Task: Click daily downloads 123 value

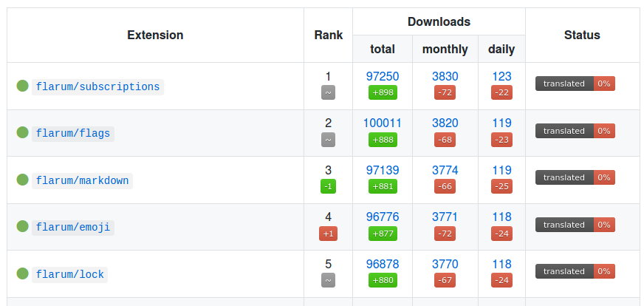Action: pos(502,77)
